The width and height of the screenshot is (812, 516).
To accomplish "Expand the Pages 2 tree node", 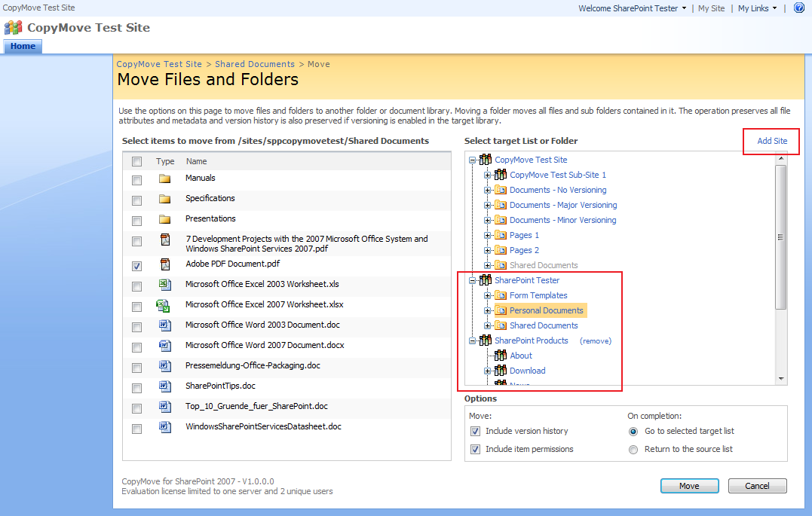I will click(487, 250).
